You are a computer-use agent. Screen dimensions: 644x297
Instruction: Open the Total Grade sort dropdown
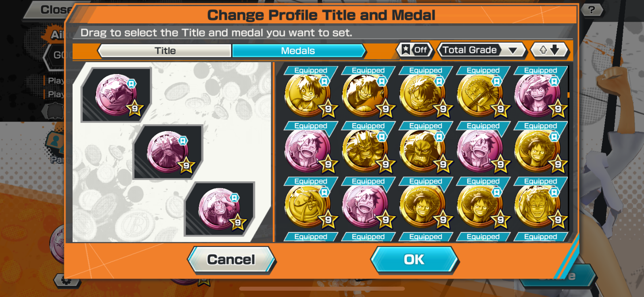[x=481, y=50]
